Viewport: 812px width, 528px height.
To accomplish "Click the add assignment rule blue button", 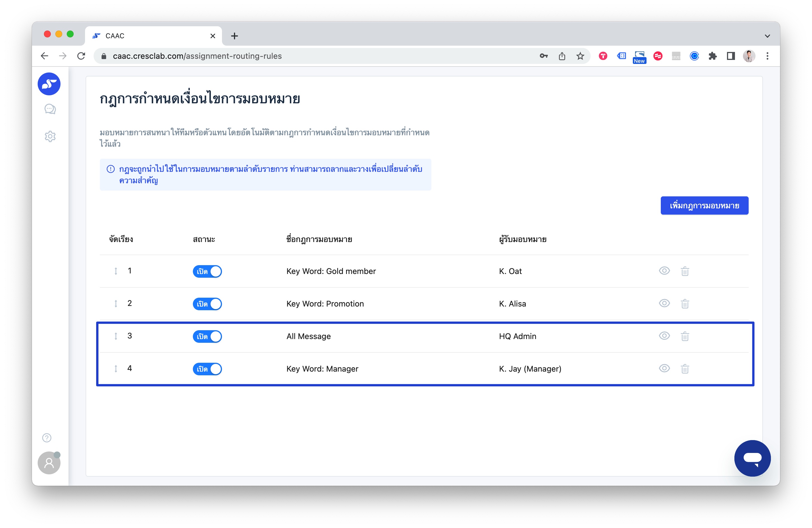I will 704,205.
